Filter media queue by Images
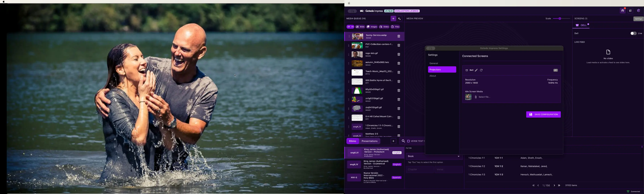This screenshot has width=644, height=194. point(372,27)
